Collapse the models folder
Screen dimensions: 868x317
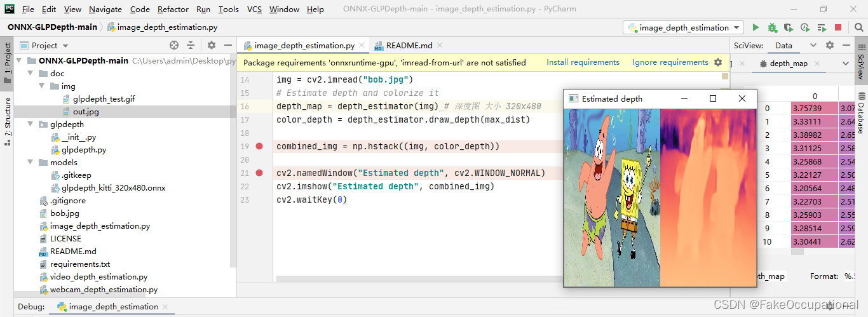point(30,163)
